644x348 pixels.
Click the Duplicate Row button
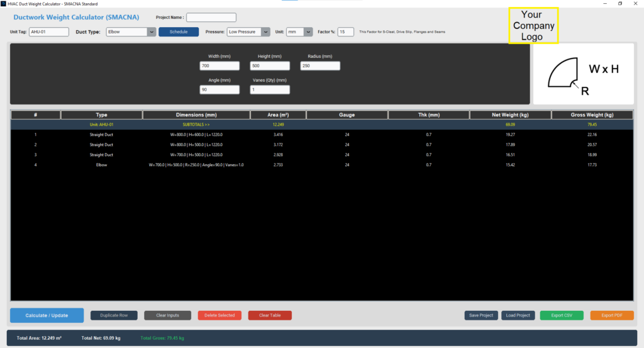point(114,315)
